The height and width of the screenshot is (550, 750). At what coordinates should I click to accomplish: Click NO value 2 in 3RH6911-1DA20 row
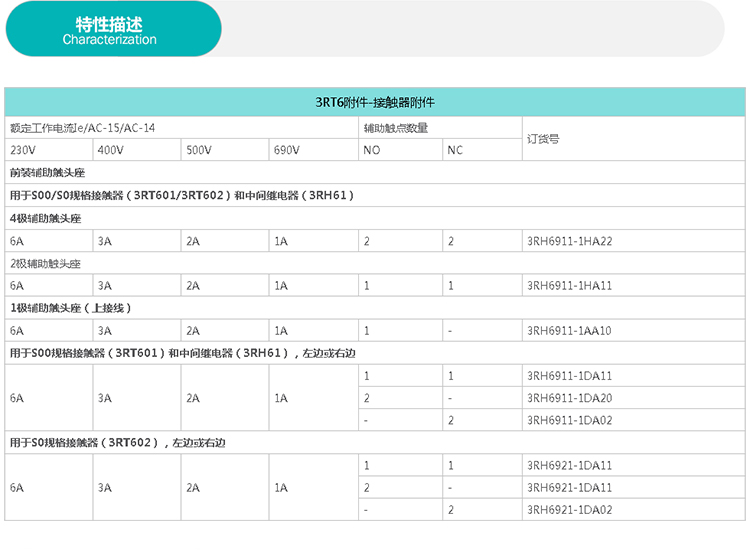[x=367, y=398]
